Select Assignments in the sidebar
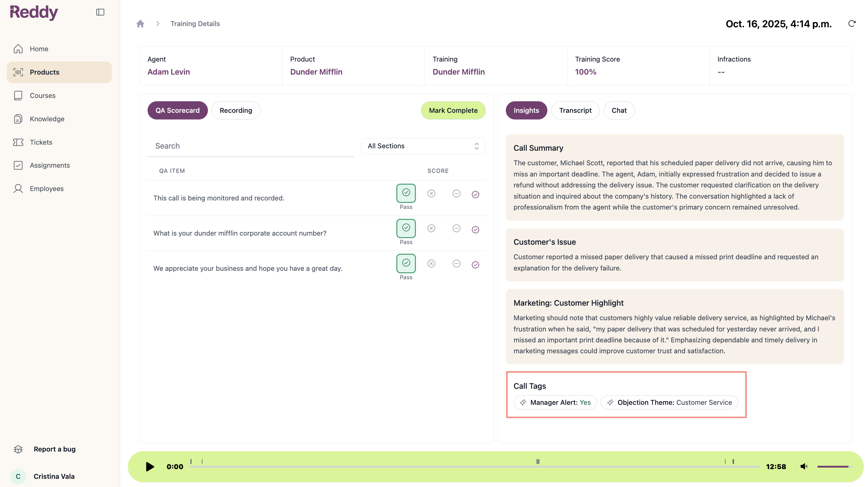 (51, 165)
